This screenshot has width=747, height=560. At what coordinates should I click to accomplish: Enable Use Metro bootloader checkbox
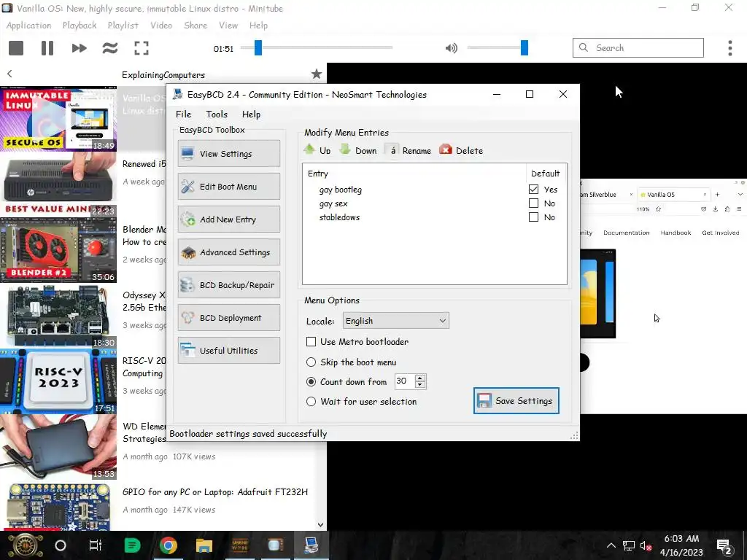311,341
